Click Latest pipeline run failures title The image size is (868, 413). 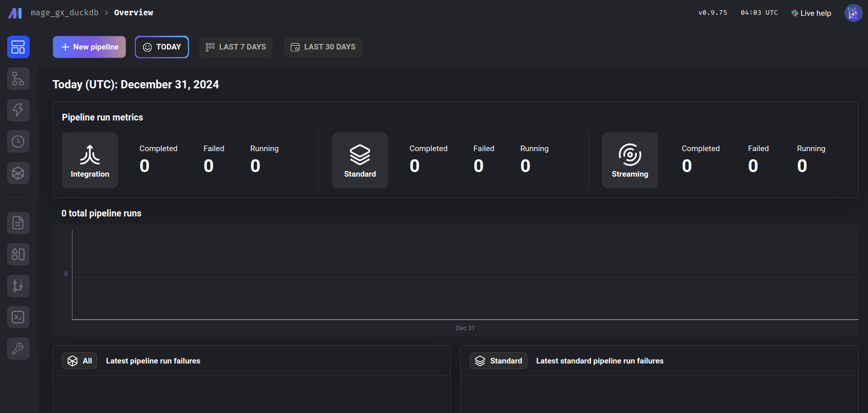pos(153,361)
